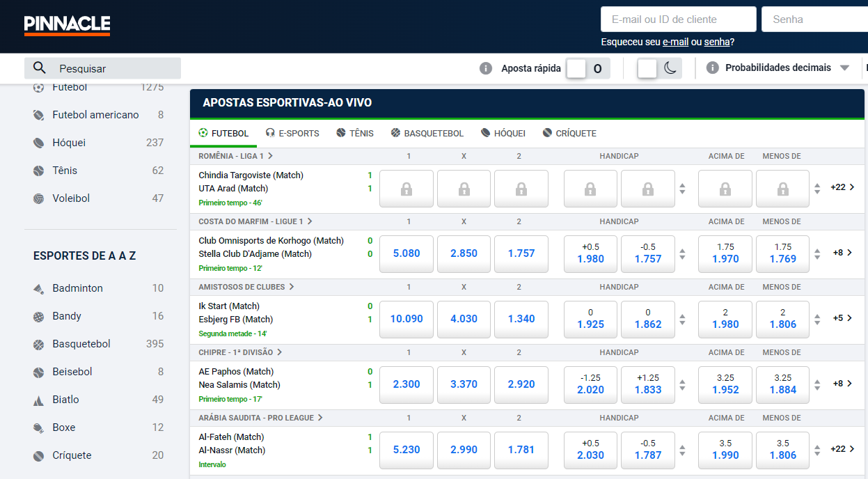Screen dimensions: 868x479
Task: Expand Romênia - Liga 1 league
Action: (236, 156)
